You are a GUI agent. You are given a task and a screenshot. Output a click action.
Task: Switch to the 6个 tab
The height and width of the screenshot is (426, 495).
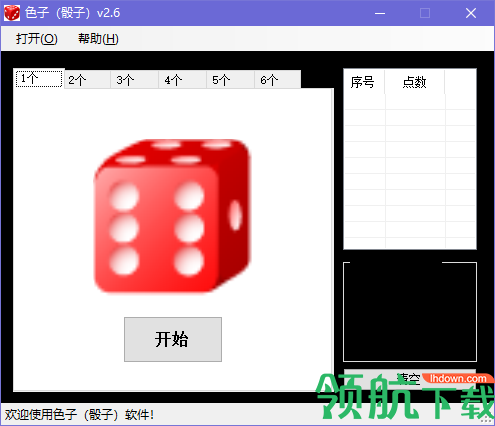pos(278,80)
